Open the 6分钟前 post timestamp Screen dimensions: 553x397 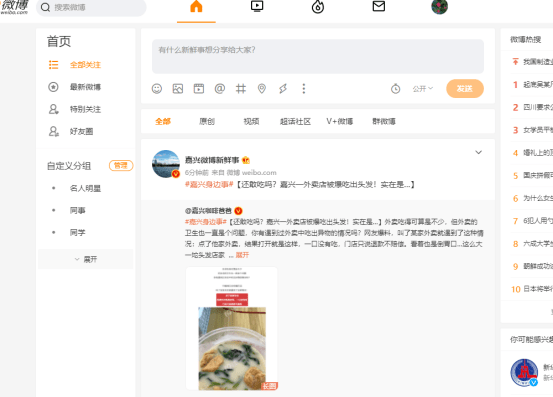pos(196,173)
